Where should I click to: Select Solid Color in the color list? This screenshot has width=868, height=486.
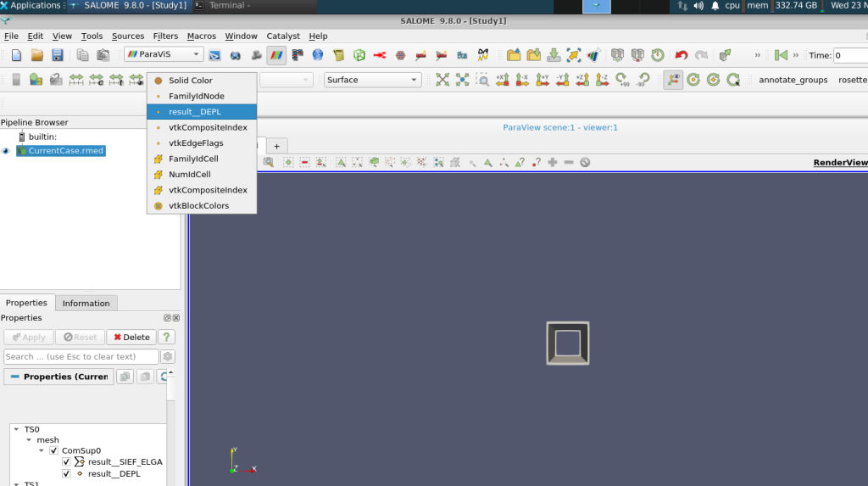tap(202, 81)
